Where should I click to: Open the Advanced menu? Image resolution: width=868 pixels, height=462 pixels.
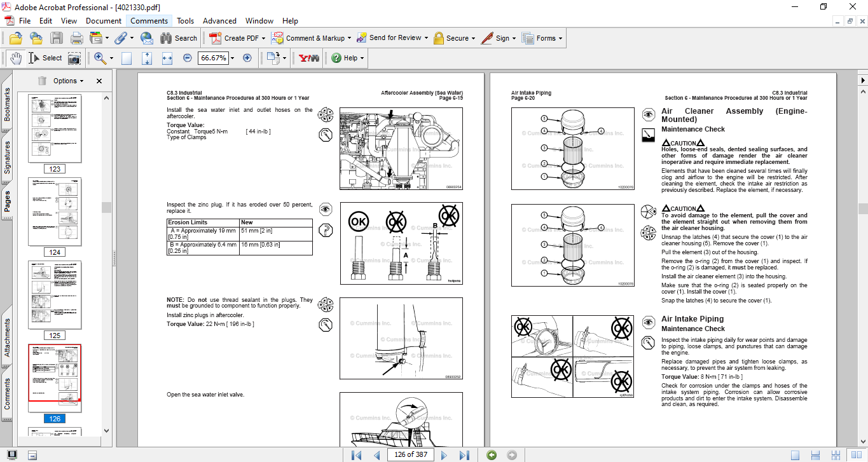pyautogui.click(x=219, y=21)
